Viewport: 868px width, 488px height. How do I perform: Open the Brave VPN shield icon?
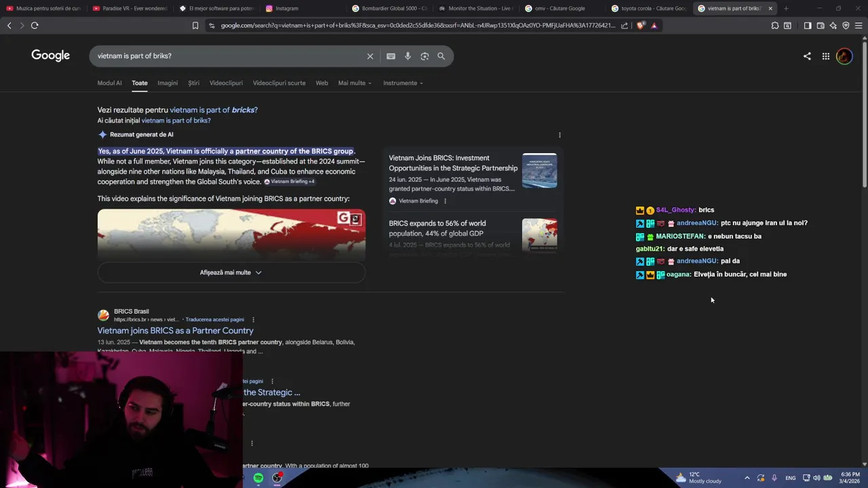(846, 26)
